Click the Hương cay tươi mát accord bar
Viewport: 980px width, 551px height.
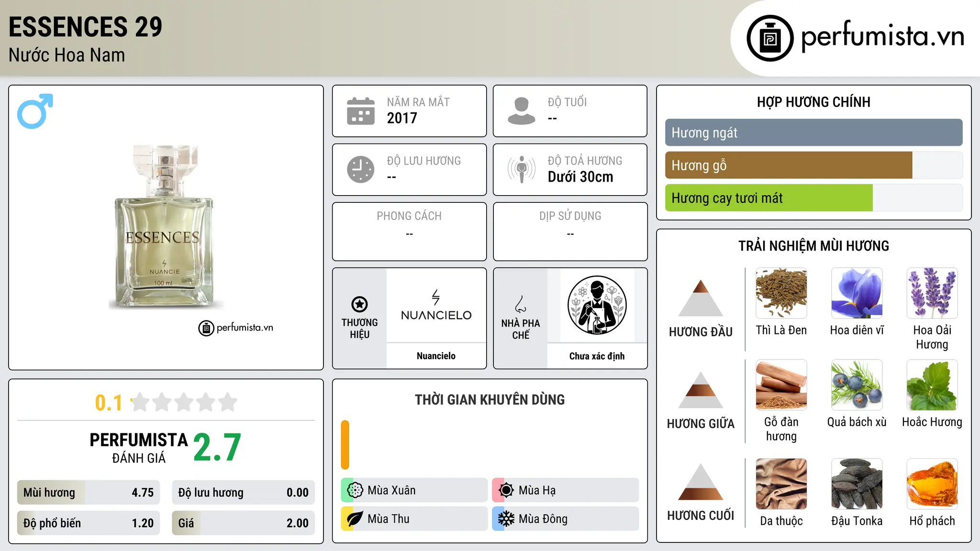(813, 198)
